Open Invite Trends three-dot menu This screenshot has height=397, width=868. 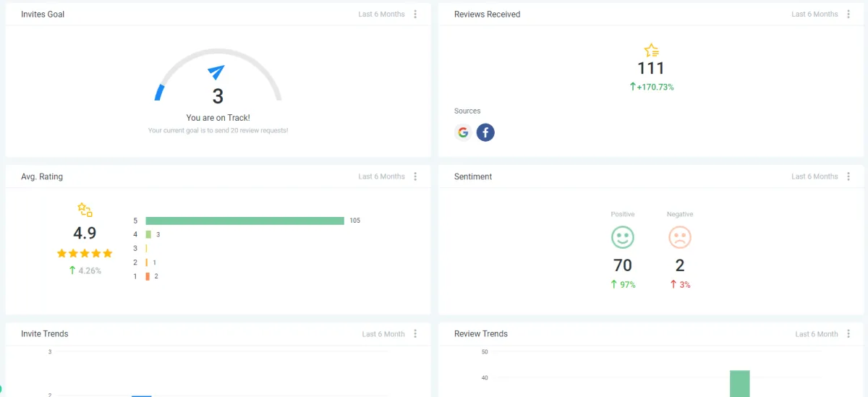[415, 334]
